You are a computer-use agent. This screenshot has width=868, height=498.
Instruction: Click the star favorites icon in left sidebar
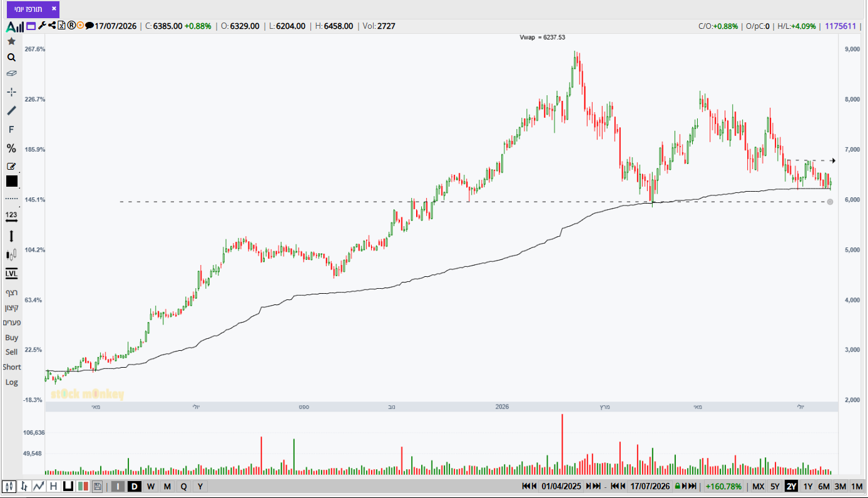click(11, 41)
